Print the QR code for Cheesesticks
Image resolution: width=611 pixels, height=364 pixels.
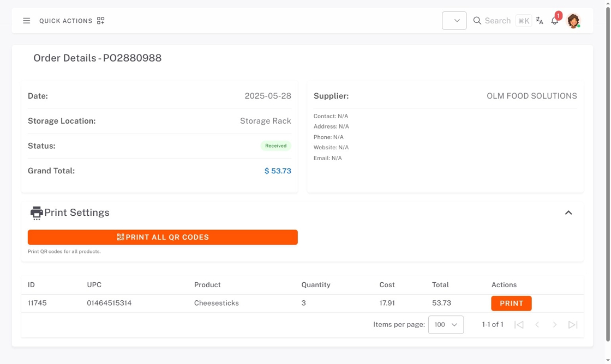[511, 304]
